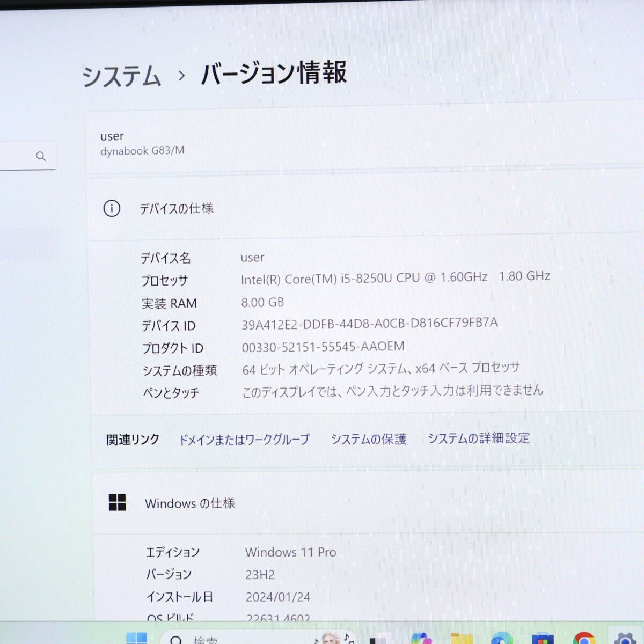Click the dynabook G83/M model name
This screenshot has height=644, width=644.
pos(142,151)
